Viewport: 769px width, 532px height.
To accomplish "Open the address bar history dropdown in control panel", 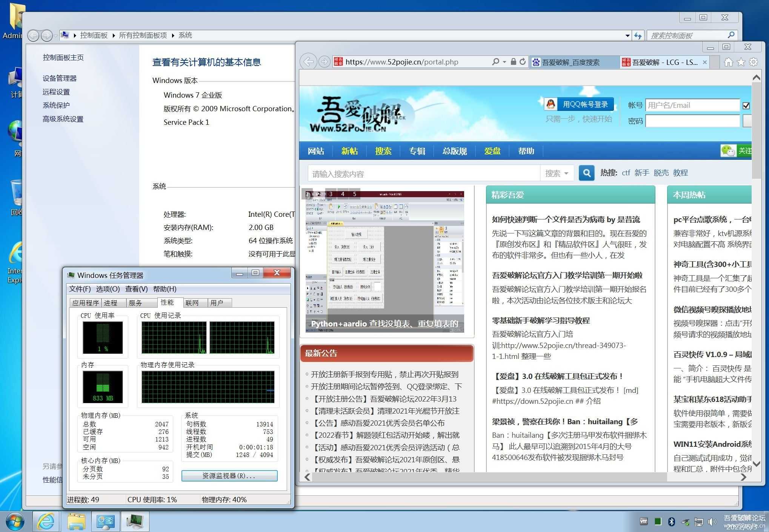I will pos(627,35).
